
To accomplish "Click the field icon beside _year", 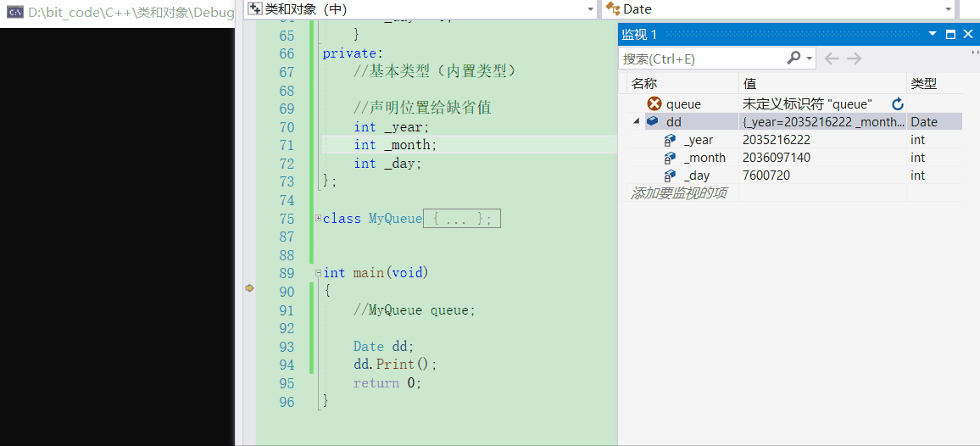I will tap(670, 140).
